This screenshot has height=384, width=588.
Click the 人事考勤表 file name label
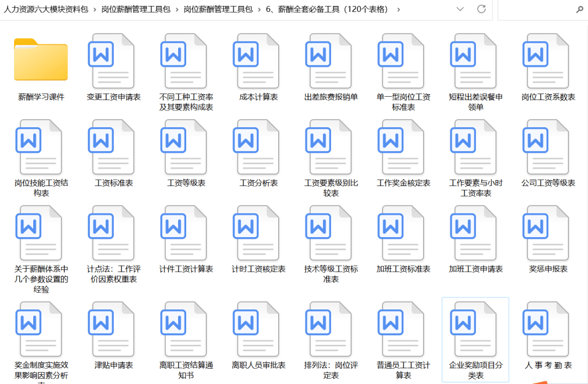click(548, 366)
